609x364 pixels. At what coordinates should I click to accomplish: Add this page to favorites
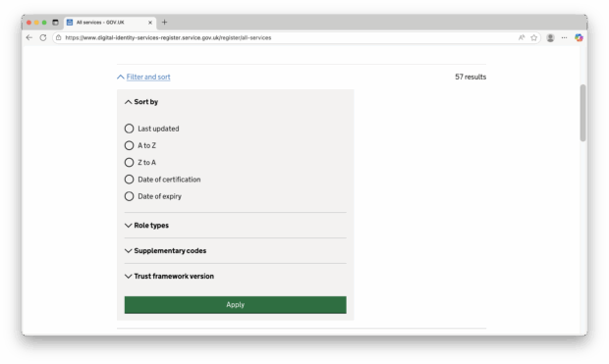534,37
